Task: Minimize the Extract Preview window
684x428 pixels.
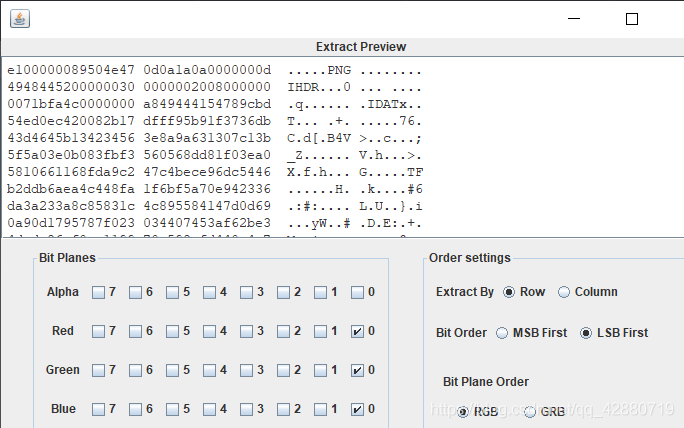Action: click(574, 19)
